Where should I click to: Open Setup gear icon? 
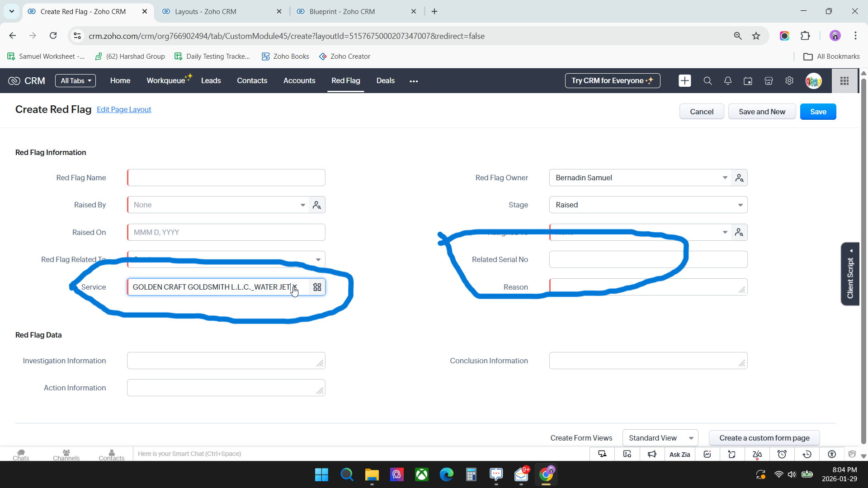click(x=789, y=81)
